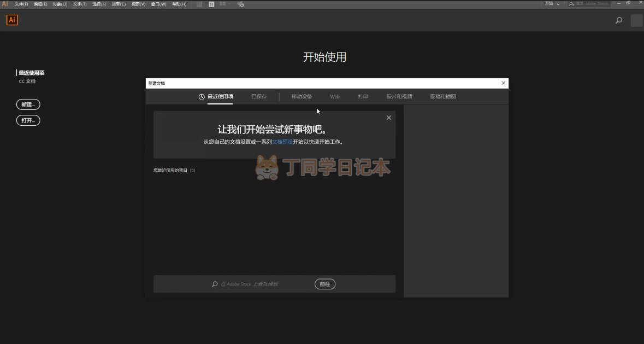Click the clock icon beside 最近使用项 tab

(202, 97)
